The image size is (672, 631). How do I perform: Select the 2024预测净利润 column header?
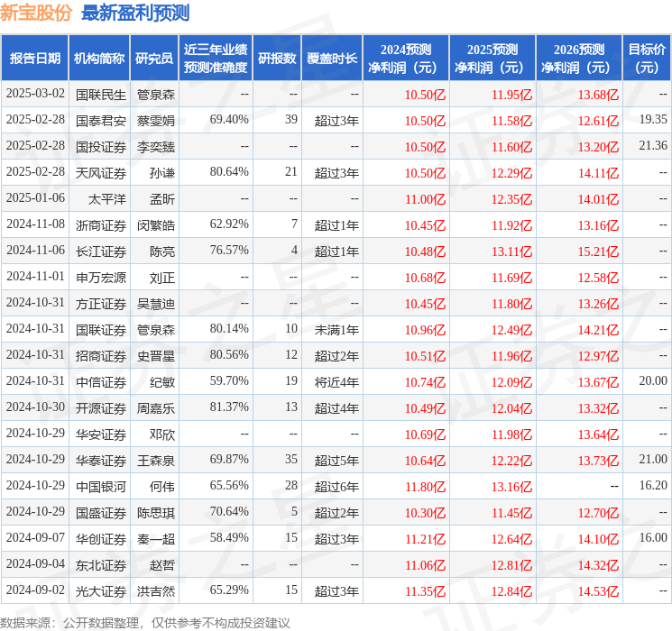pos(406,58)
